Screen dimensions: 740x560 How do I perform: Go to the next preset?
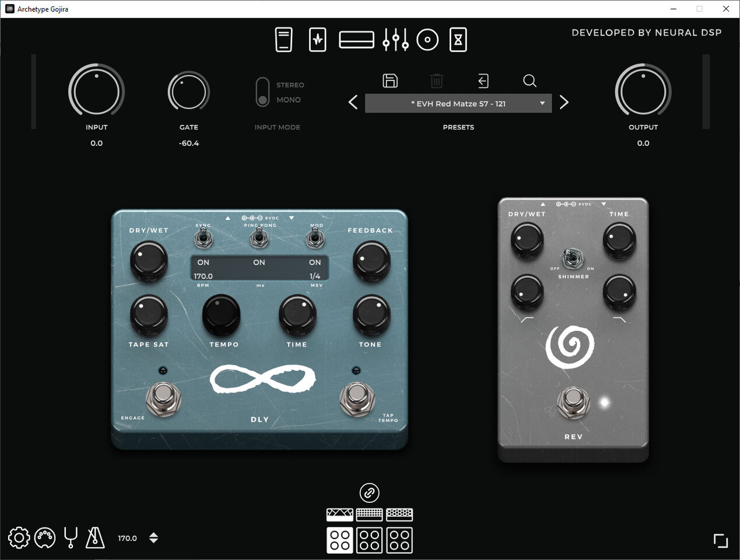564,103
